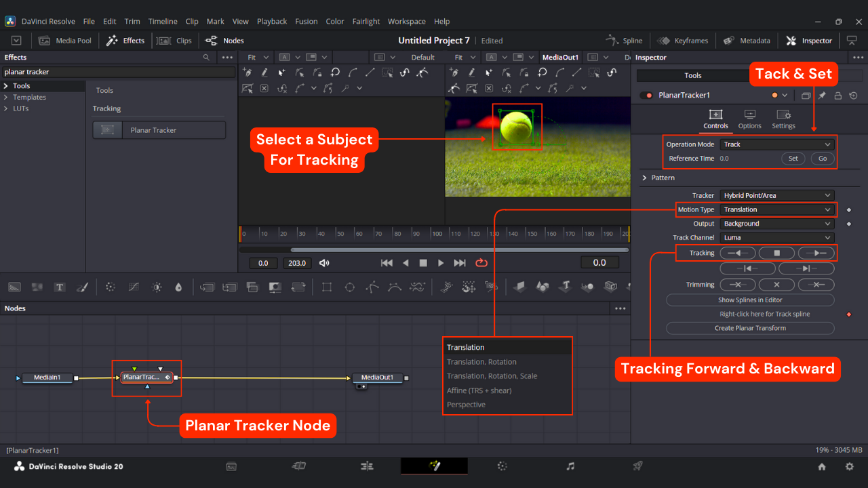The height and width of the screenshot is (488, 868).
Task: Open project settings gear icon
Action: [849, 467]
